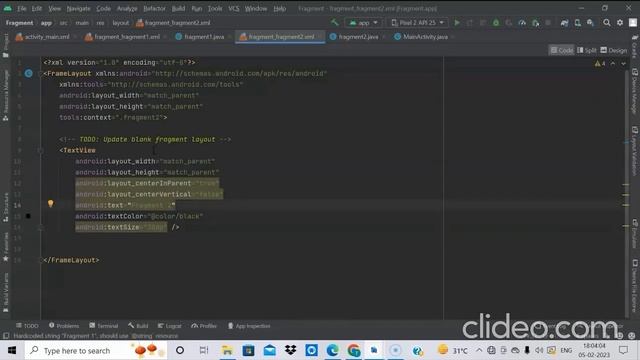Image resolution: width=640 pixels, height=360 pixels.
Task: Click the 4 warnings indicator
Action: point(600,64)
